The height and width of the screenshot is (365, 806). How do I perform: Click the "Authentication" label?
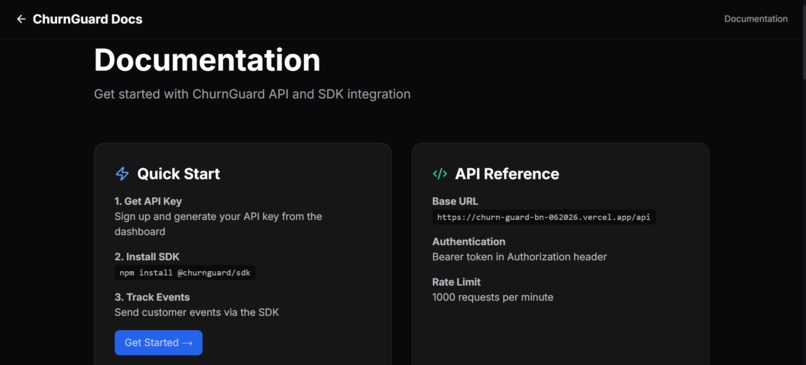point(469,242)
